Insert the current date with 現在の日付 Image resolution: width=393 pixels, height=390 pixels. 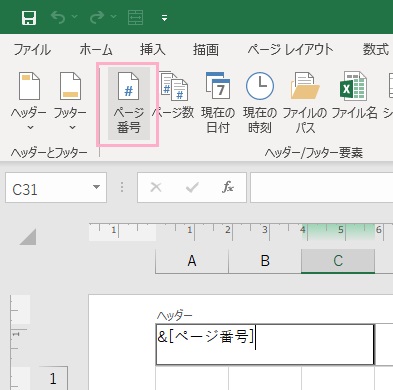[x=218, y=102]
